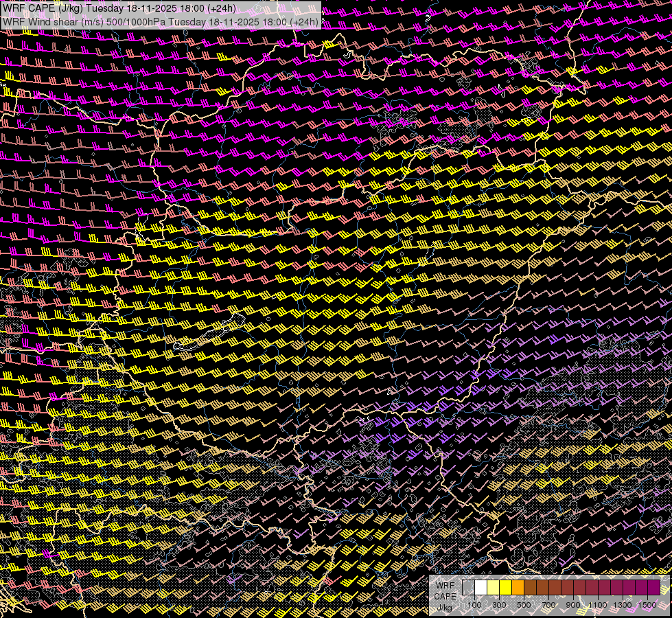Click the 1500 value on the legend

(647, 605)
